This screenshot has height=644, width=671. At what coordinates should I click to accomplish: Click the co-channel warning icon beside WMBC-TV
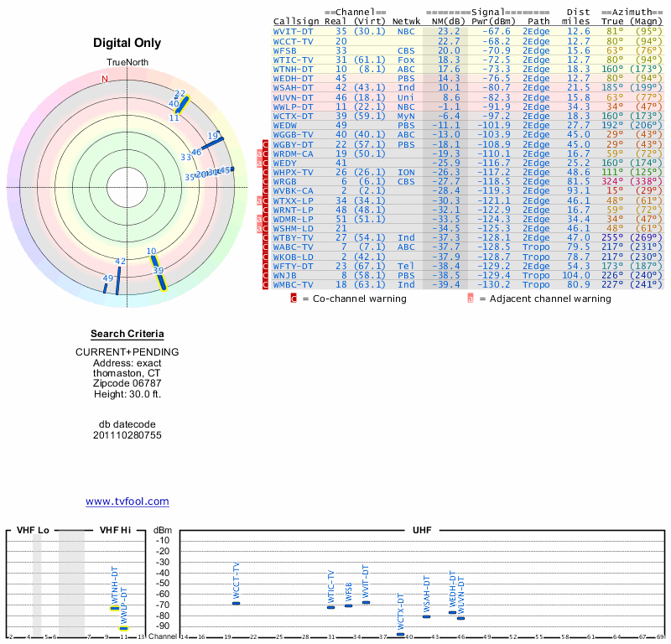click(267, 285)
